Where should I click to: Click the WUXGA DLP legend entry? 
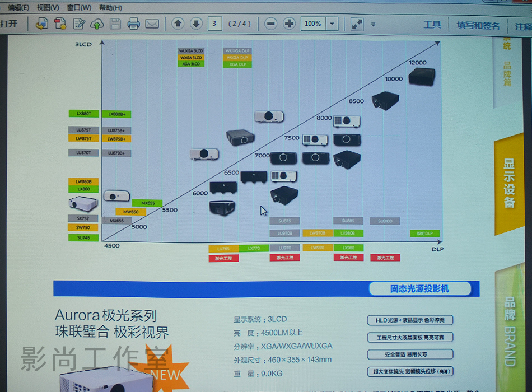click(x=237, y=51)
